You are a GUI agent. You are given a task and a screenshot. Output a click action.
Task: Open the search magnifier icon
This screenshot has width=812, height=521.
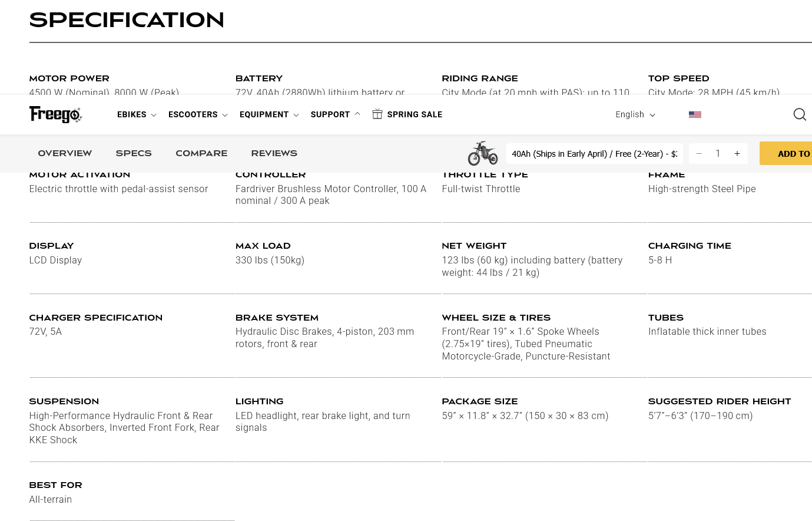coord(800,114)
